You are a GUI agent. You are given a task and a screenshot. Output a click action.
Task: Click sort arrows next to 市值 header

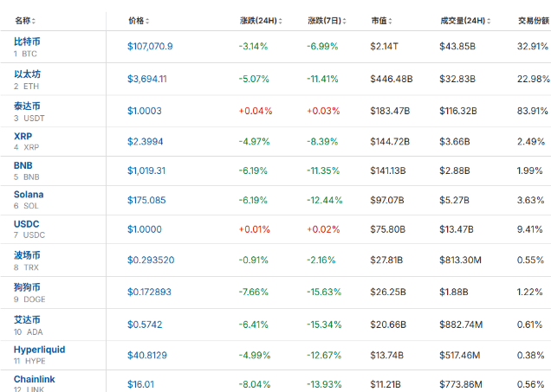[x=392, y=21]
